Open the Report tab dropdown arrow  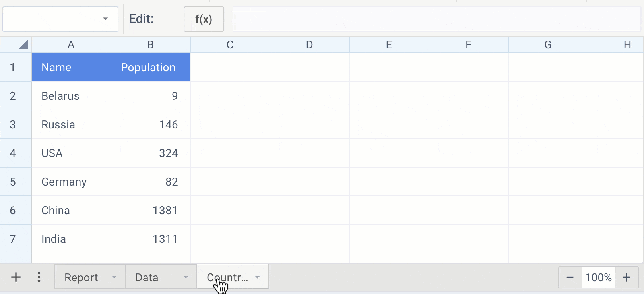pos(114,277)
